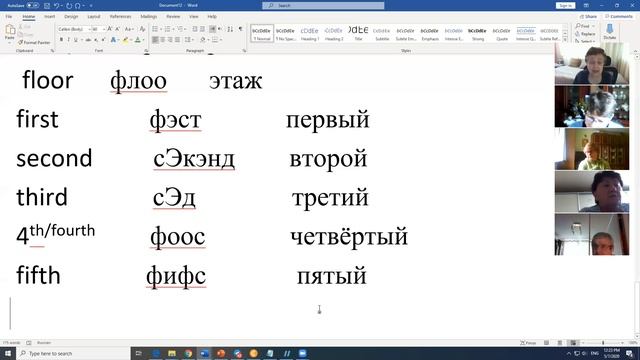Viewport: 640px width, 360px height.
Task: Decrease the font size
Action: point(118,29)
